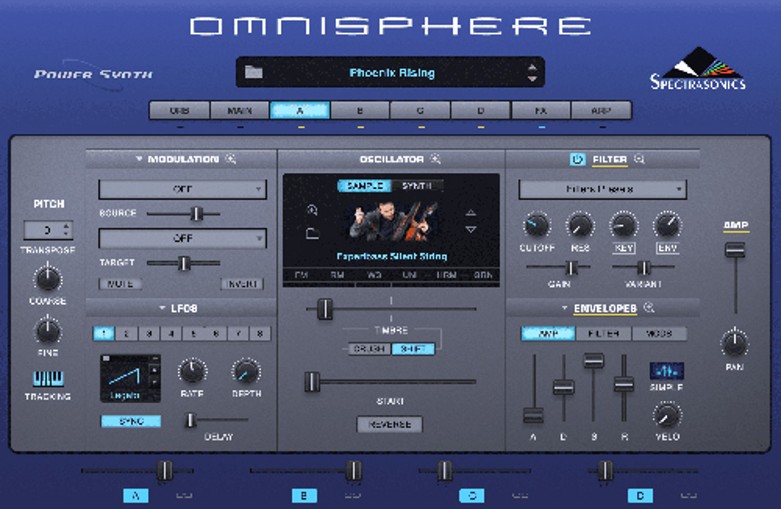The height and width of the screenshot is (509, 781).
Task: Open the Phoenix Rising patch name display
Action: point(392,73)
